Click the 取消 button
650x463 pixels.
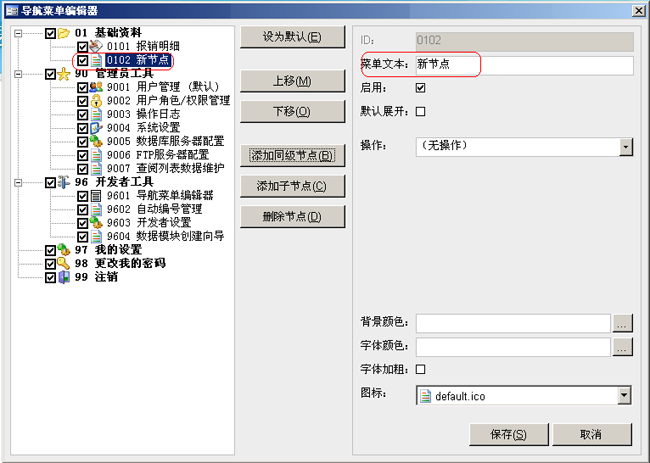click(x=592, y=434)
